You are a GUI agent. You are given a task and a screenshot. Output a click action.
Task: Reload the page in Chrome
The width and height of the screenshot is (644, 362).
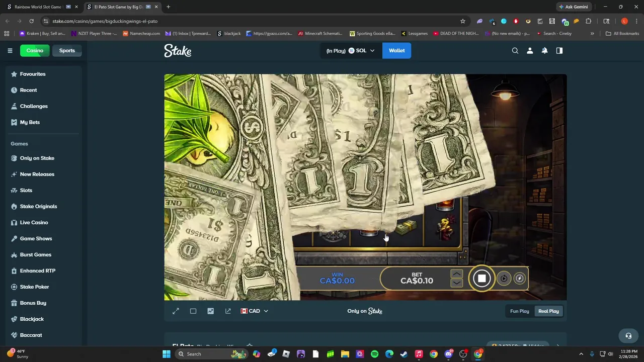pyautogui.click(x=31, y=21)
